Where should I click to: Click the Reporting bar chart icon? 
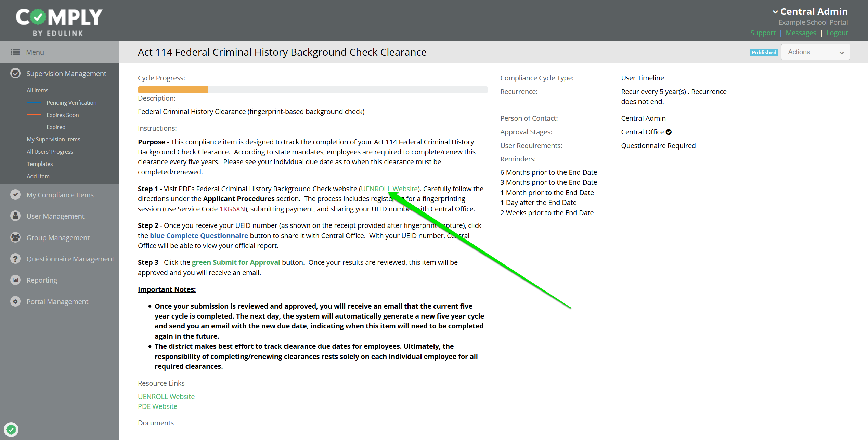(x=15, y=280)
